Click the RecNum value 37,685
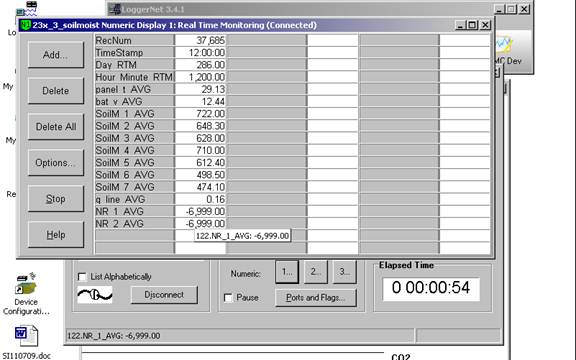The height and width of the screenshot is (360, 576). pos(201,40)
